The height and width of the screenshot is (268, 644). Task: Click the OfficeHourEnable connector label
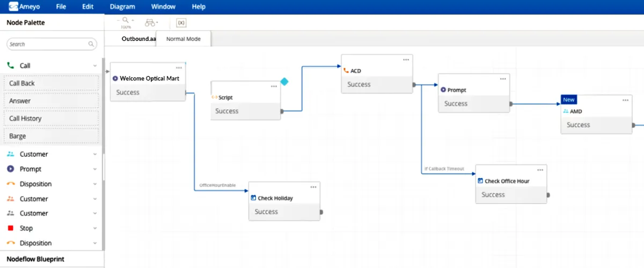click(217, 185)
